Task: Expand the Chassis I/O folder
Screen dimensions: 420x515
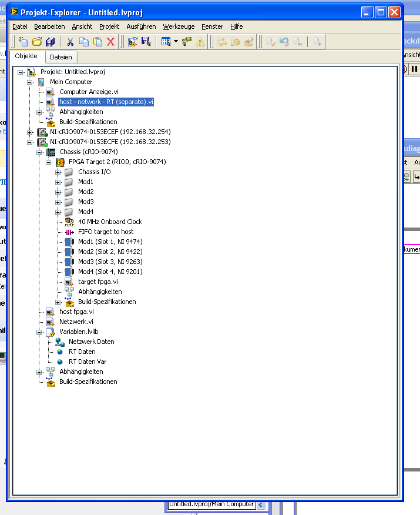Action: coord(59,172)
